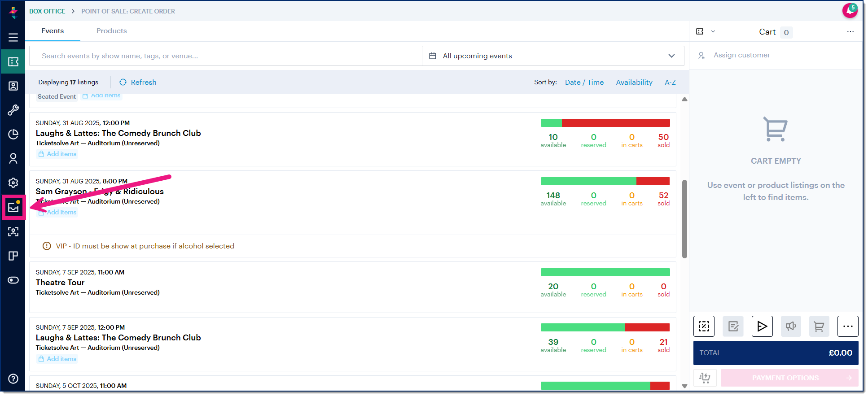Open the wrench tools sidebar icon
Viewport: 868px width, 396px height.
(13, 110)
